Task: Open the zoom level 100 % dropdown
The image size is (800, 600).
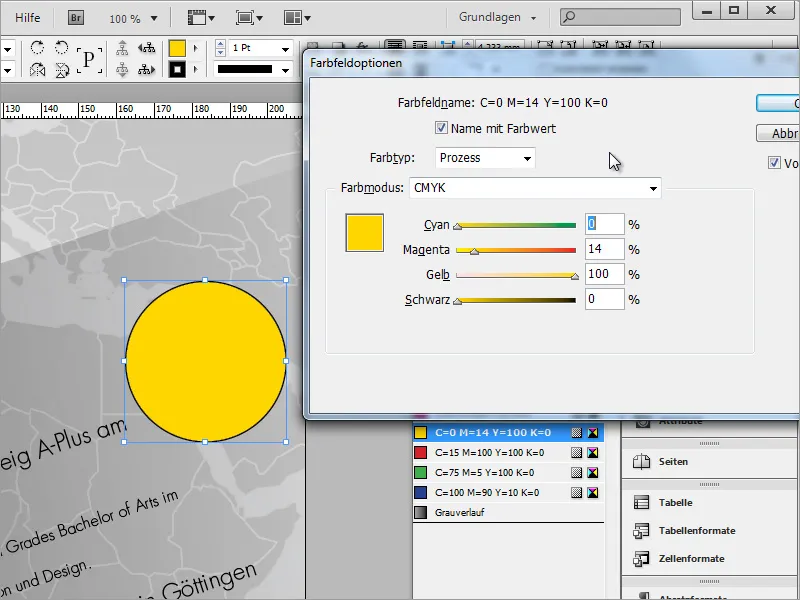Action: point(154,19)
